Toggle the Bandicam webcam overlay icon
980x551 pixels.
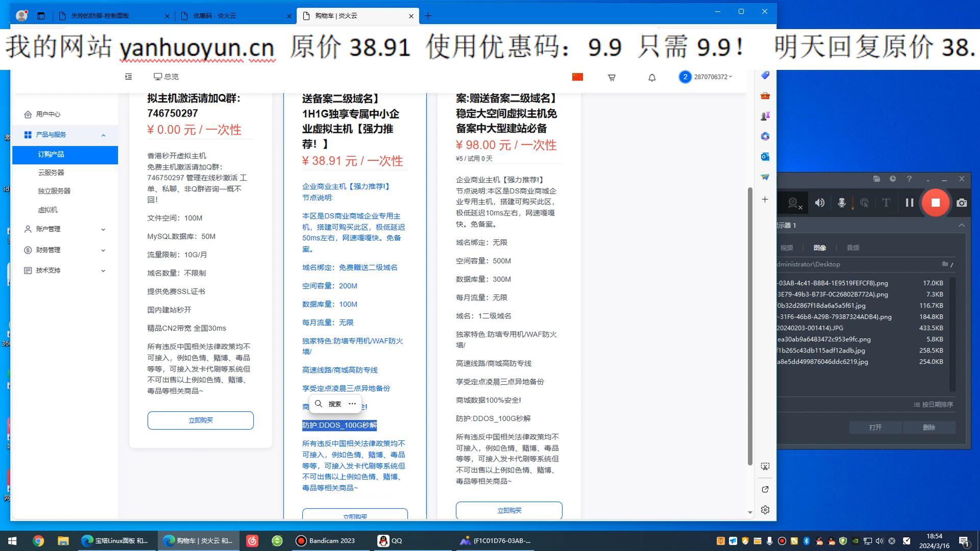point(794,203)
